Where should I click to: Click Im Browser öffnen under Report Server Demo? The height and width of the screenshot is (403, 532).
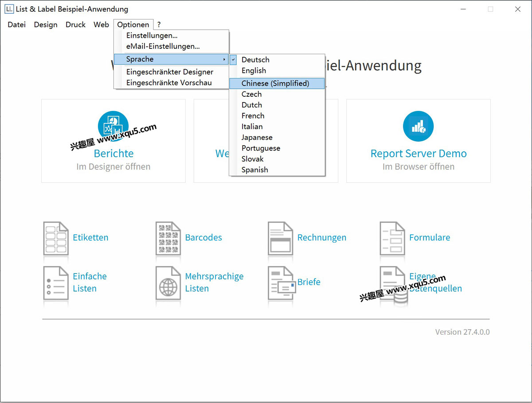(419, 167)
